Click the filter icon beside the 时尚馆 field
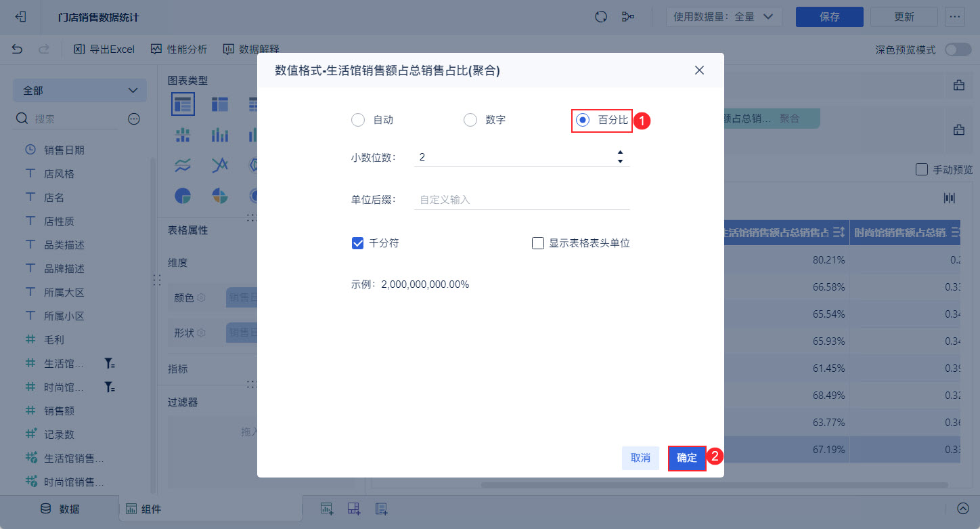 109,387
